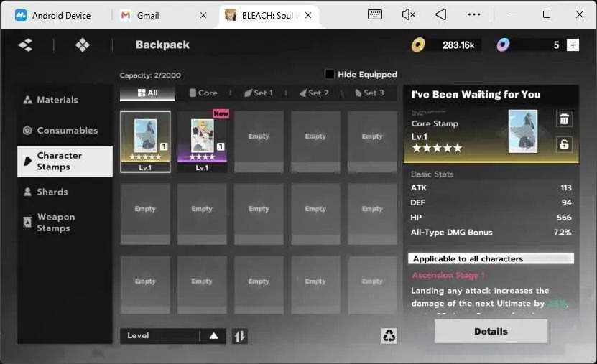Screen dimensions: 597x364
Task: Mute sound via speaker icon
Action: coord(408,14)
